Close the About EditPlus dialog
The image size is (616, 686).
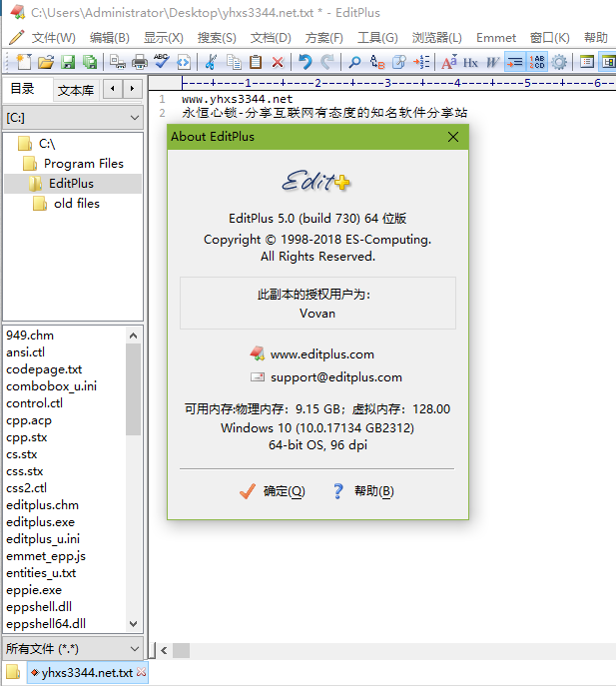453,137
